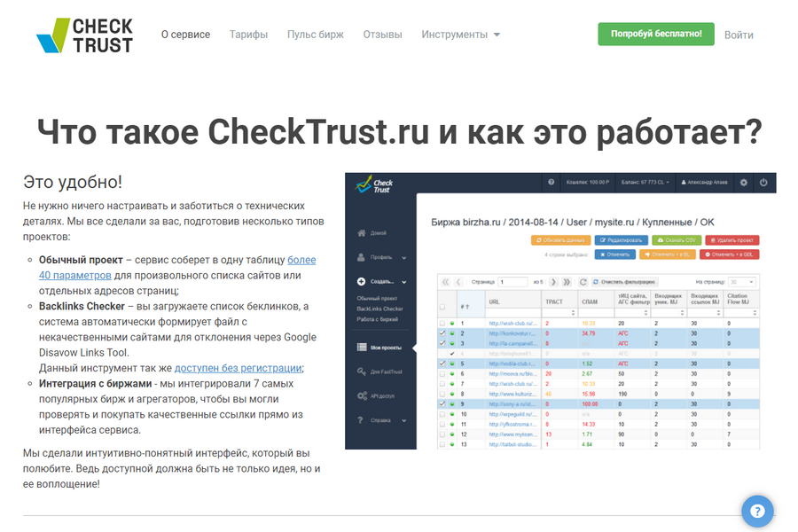Tick the select-all checkbox in table header
The height and width of the screenshot is (532, 798).
tap(442, 306)
